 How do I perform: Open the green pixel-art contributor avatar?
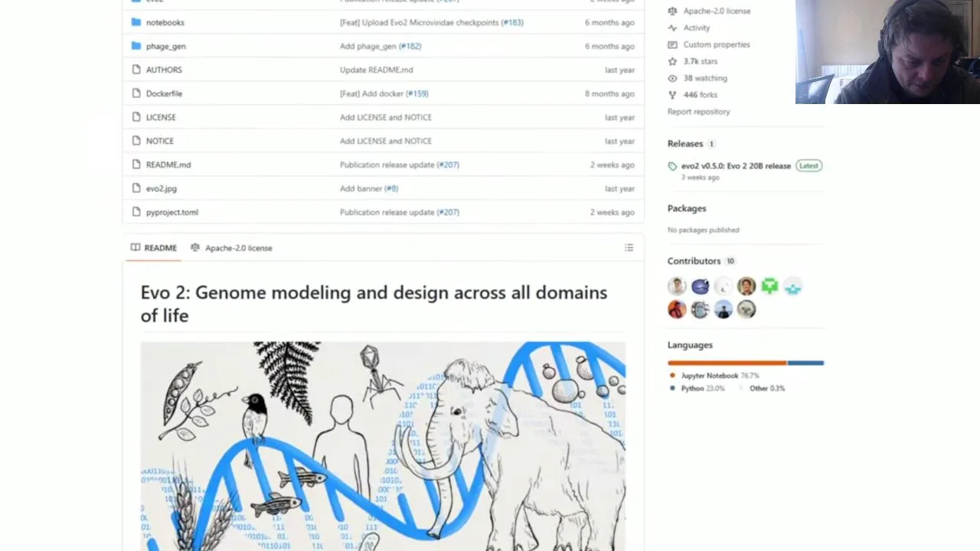pos(769,286)
